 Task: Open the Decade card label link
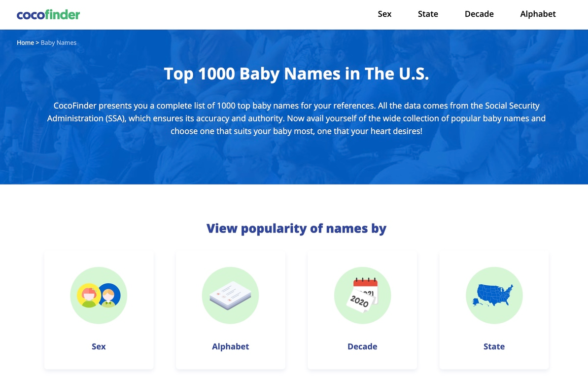pos(362,346)
